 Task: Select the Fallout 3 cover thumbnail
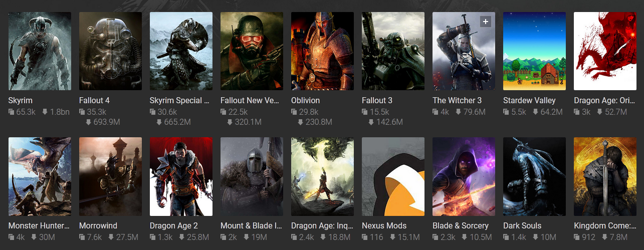coord(393,51)
